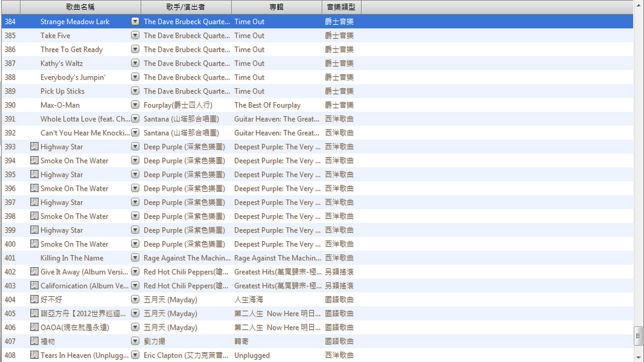644x362 pixels.
Task: Select song Pick Up Sticks
Action: (x=62, y=91)
